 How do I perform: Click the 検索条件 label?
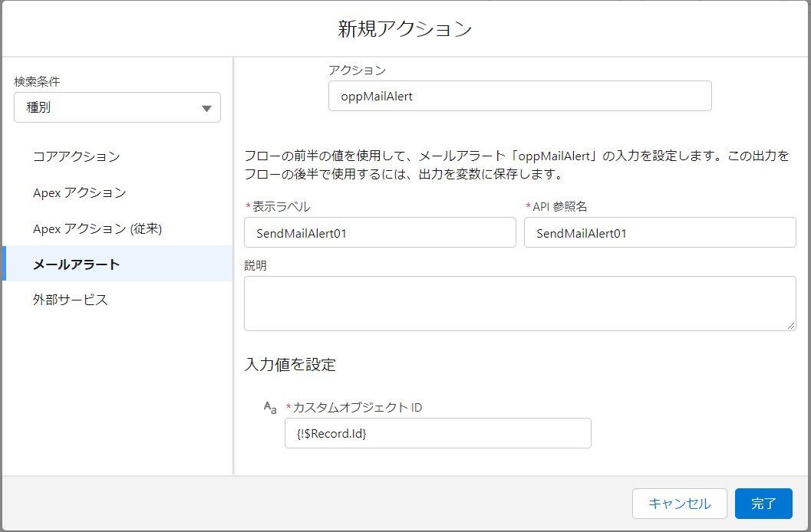37,81
